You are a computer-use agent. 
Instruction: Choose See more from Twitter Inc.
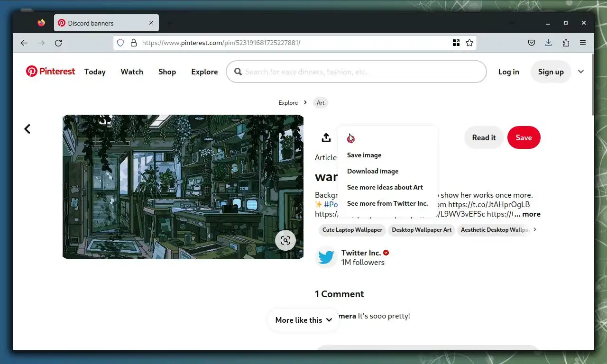click(x=387, y=203)
